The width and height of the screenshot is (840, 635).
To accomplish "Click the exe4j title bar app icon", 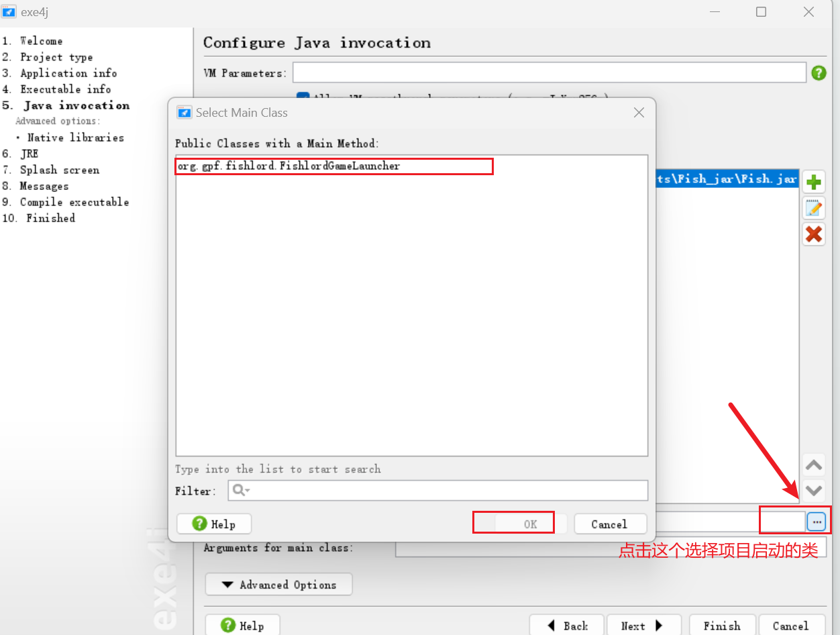I will pyautogui.click(x=9, y=11).
